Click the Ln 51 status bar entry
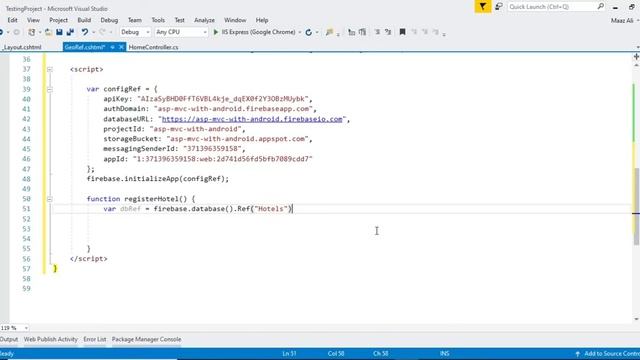 point(289,354)
